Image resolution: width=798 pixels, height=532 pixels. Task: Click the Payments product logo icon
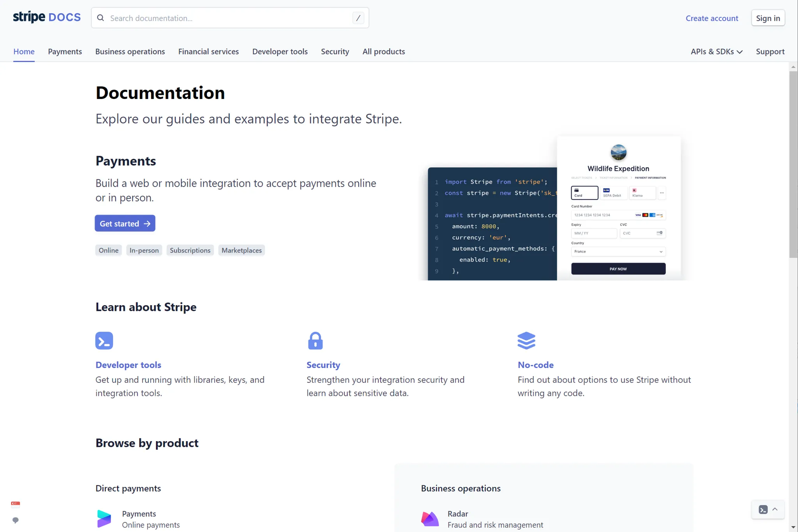click(104, 519)
